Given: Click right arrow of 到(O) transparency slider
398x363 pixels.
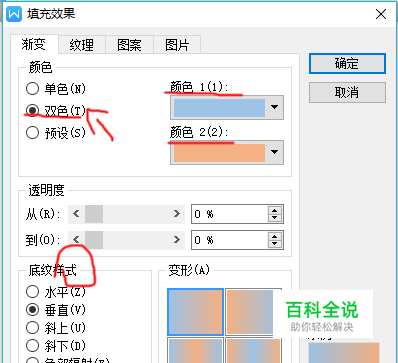Looking at the screenshot, I should click(176, 240).
